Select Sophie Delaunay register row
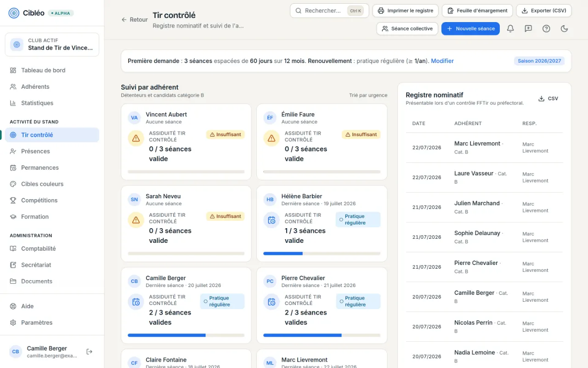 point(484,237)
